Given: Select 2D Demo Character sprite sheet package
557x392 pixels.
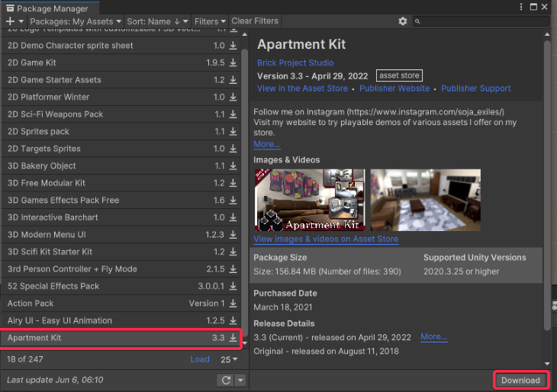Looking at the screenshot, I should (121, 46).
